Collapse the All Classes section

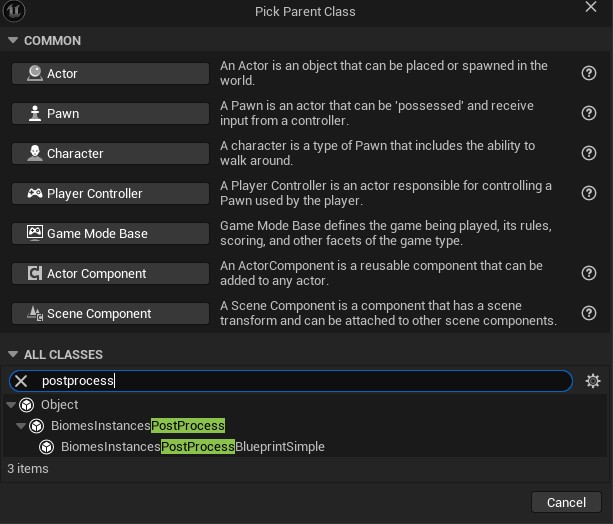[x=13, y=355]
